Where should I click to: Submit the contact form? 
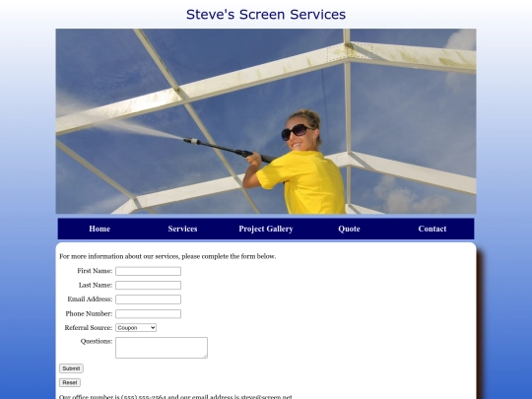71,368
